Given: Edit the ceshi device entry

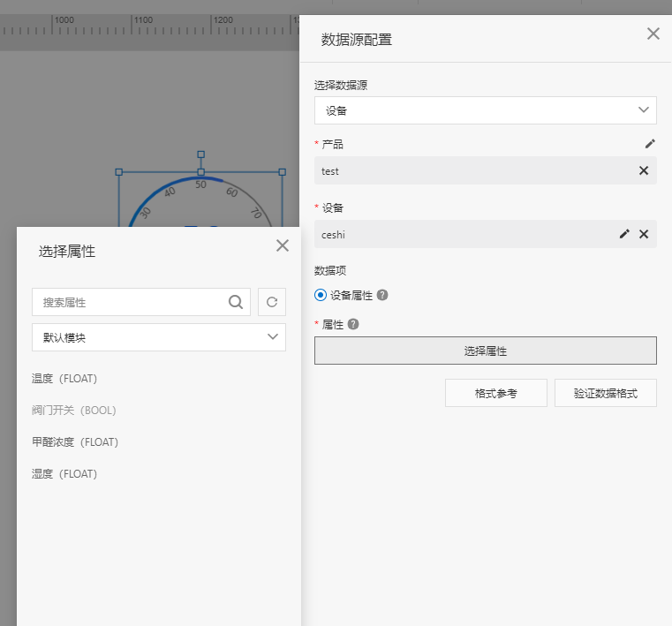Looking at the screenshot, I should pos(624,234).
